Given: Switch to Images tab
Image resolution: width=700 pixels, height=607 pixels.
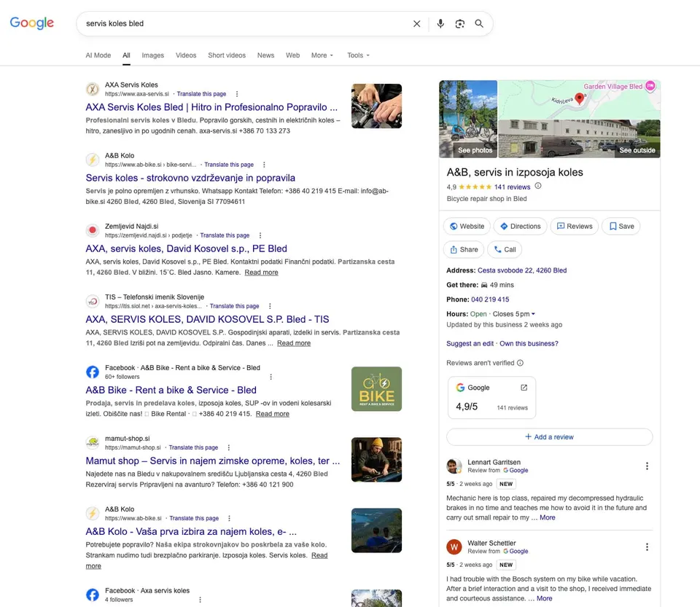Looking at the screenshot, I should [x=152, y=55].
